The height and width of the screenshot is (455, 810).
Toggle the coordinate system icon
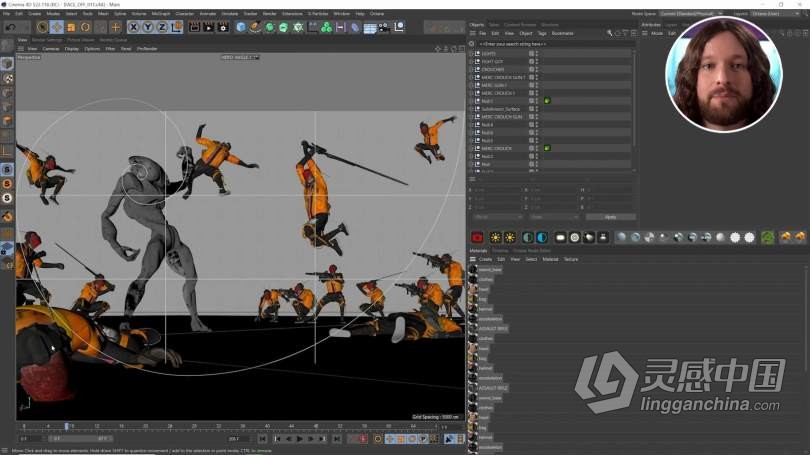point(176,27)
